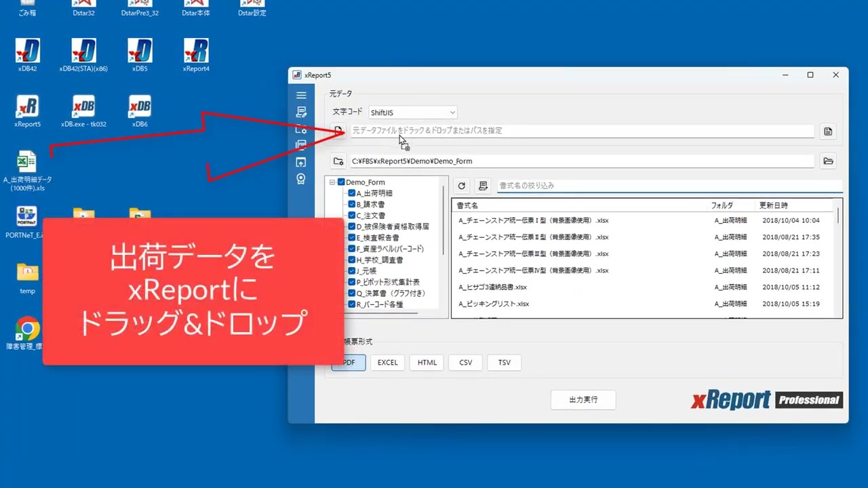Select the temp folder on desktop
Screen dimensions: 868x488
[x=27, y=278]
